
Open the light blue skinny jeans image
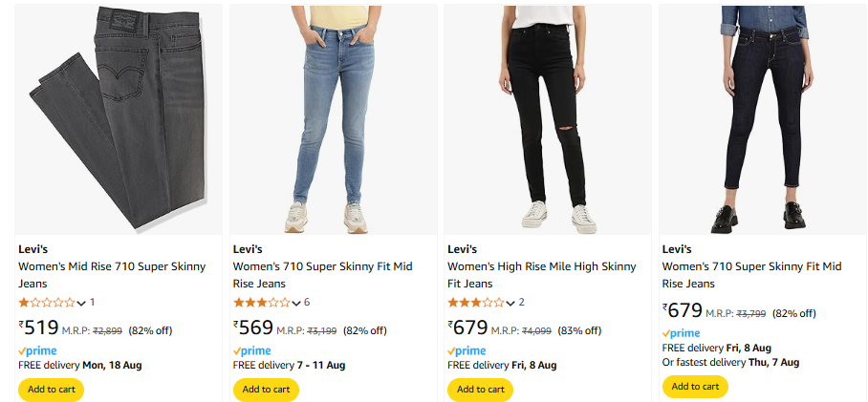click(333, 119)
